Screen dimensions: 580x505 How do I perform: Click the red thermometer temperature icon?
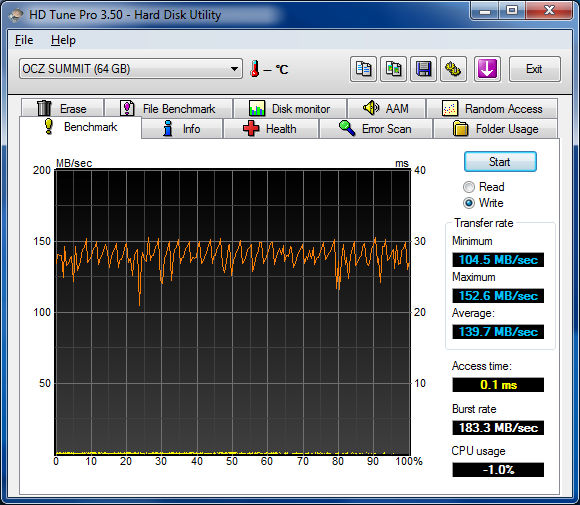(x=254, y=69)
